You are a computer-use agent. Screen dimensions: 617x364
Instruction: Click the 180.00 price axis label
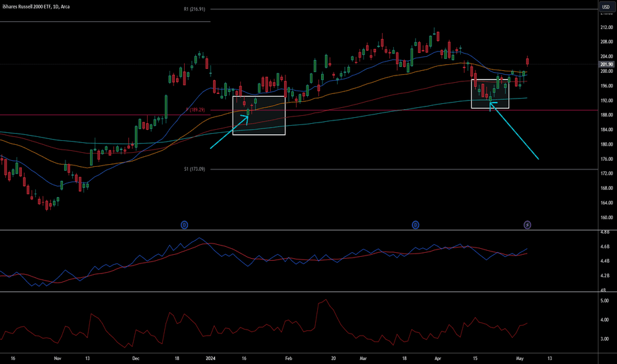coord(607,144)
